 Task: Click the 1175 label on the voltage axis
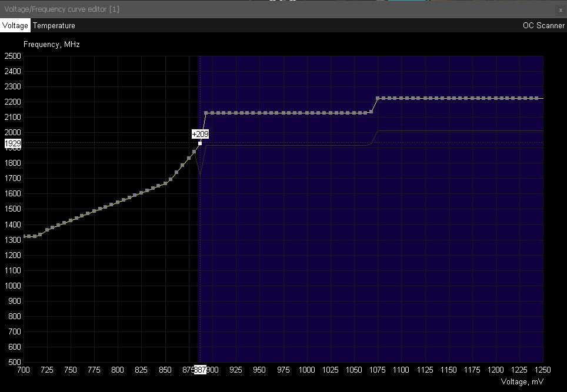[472, 370]
